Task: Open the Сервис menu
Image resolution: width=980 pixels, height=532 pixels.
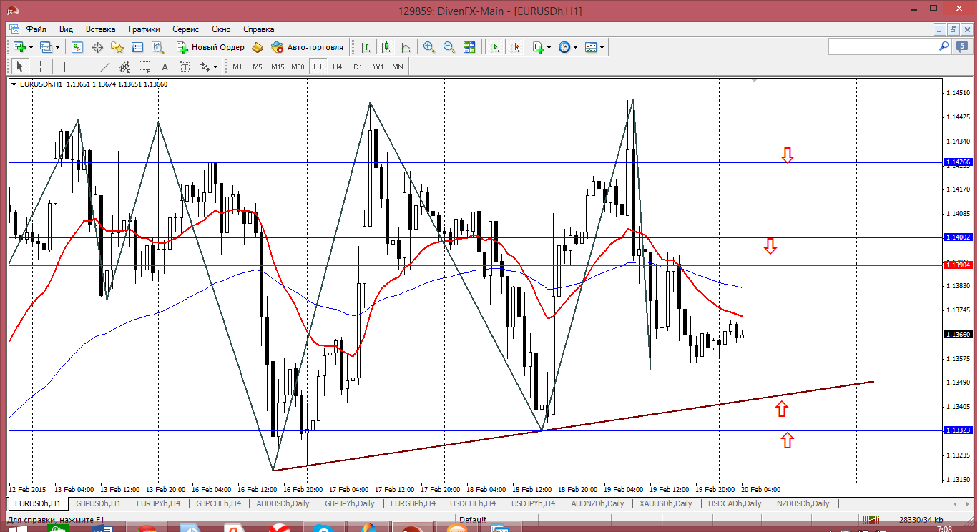Action: click(186, 29)
